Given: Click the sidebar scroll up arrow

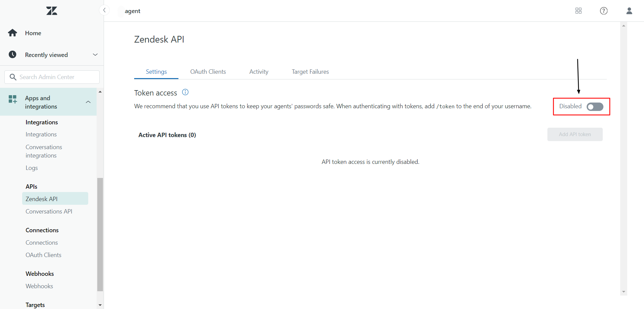Looking at the screenshot, I should point(100,91).
